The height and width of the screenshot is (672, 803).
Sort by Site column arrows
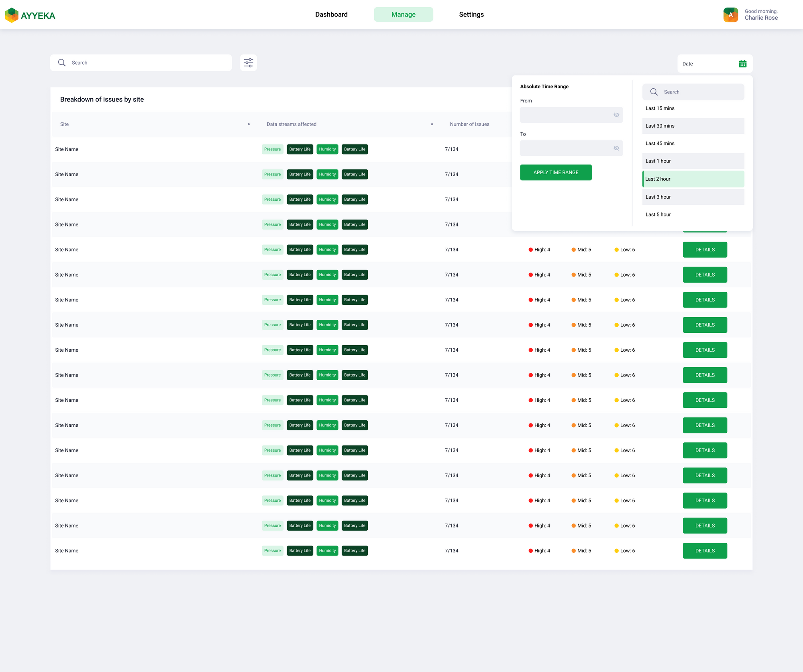249,124
